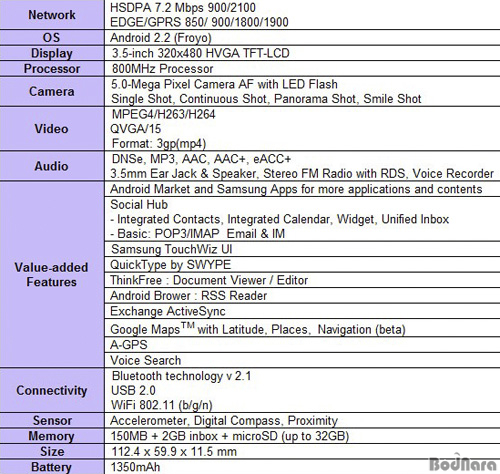Select the Social Hub feature cell
This screenshot has height=474, width=500.
pos(302,219)
